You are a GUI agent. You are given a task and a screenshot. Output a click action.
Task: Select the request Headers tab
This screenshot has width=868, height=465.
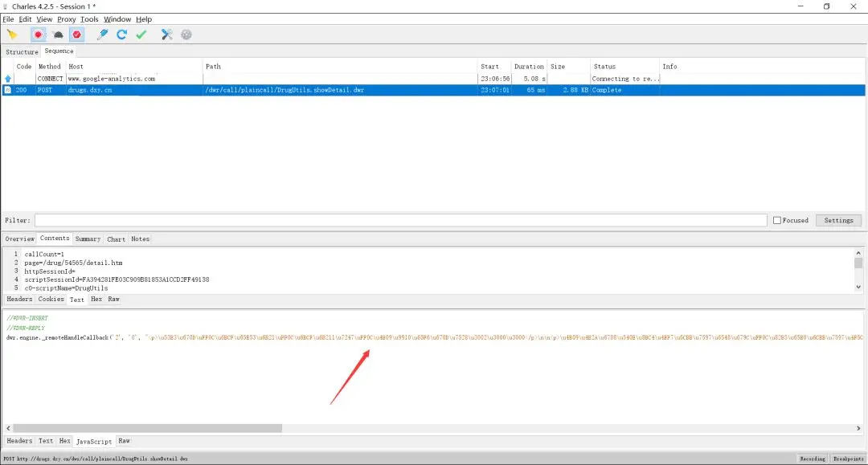pyautogui.click(x=19, y=299)
